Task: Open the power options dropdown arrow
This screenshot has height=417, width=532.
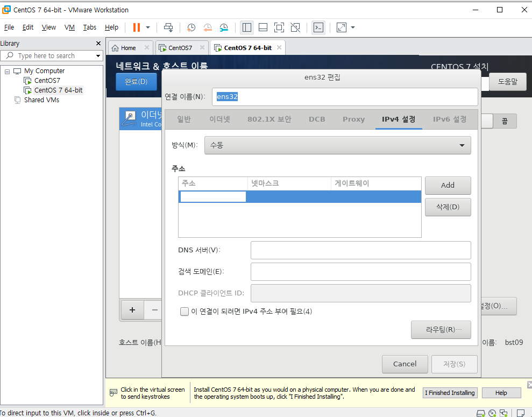Action: (x=148, y=27)
